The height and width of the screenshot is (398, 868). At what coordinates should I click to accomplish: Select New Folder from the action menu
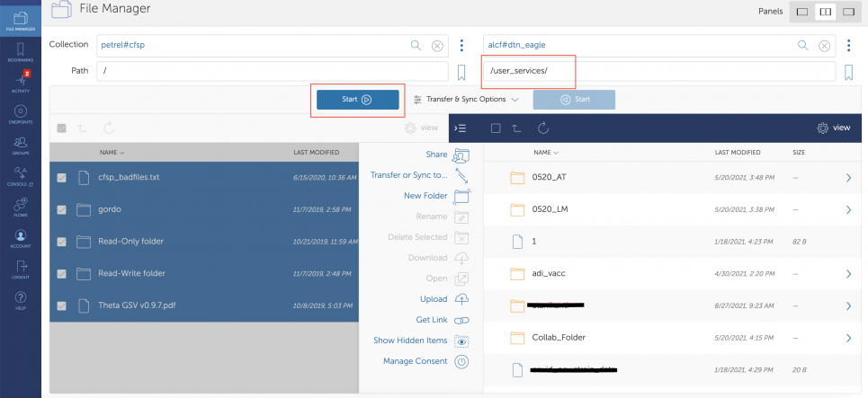click(425, 196)
